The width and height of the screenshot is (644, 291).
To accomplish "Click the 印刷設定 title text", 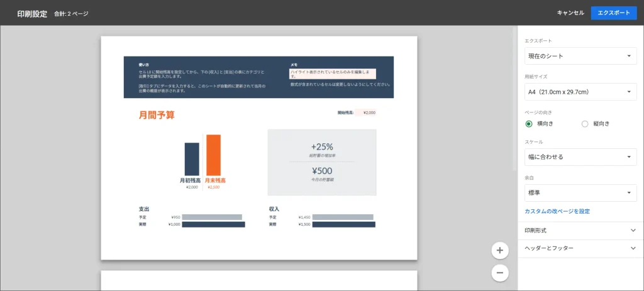I will point(32,13).
